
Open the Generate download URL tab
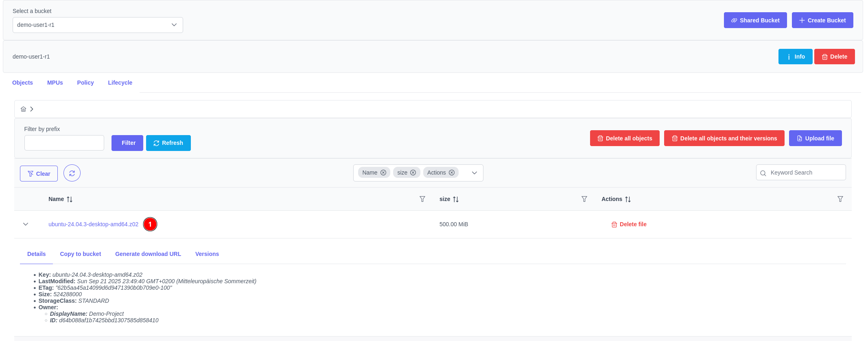click(148, 254)
